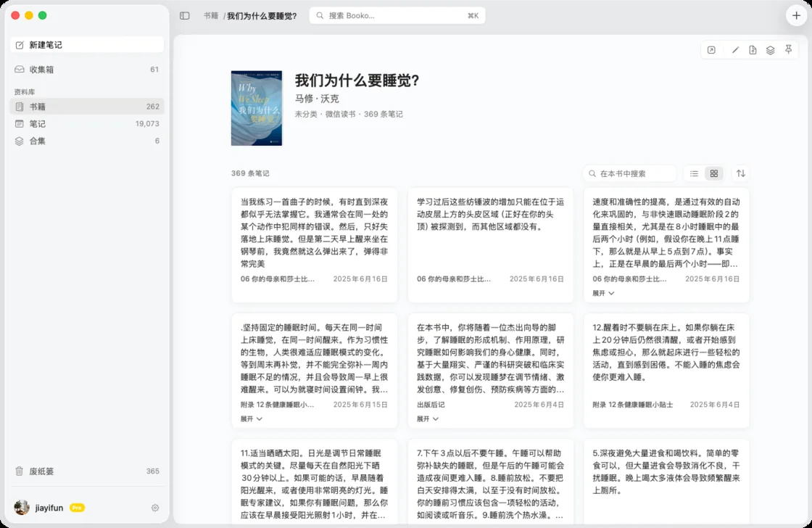Open 废纸篓 trash in sidebar
The height and width of the screenshot is (528, 812).
87,471
